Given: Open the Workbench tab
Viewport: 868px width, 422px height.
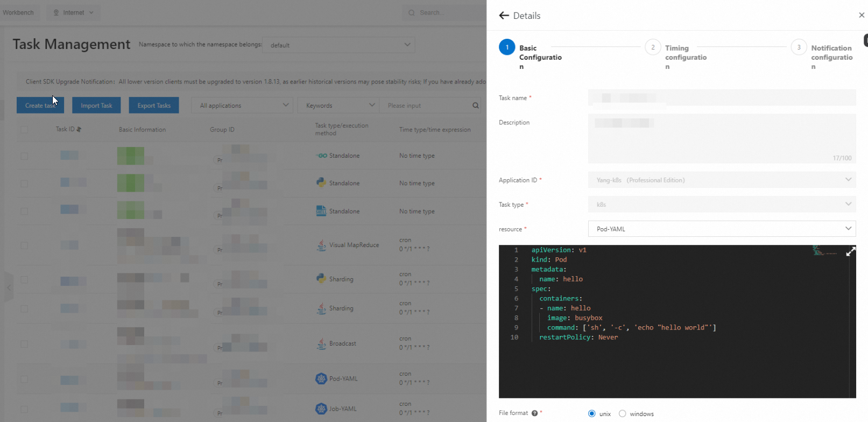Looking at the screenshot, I should 18,12.
